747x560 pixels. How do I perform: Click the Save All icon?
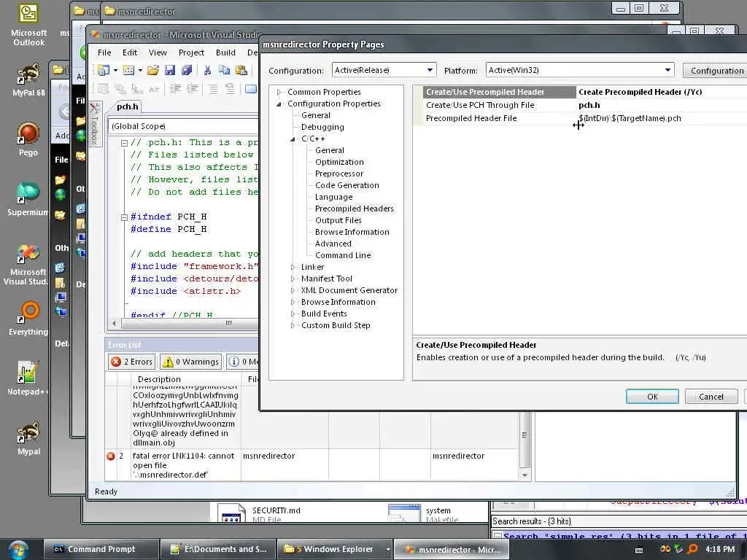click(x=186, y=70)
